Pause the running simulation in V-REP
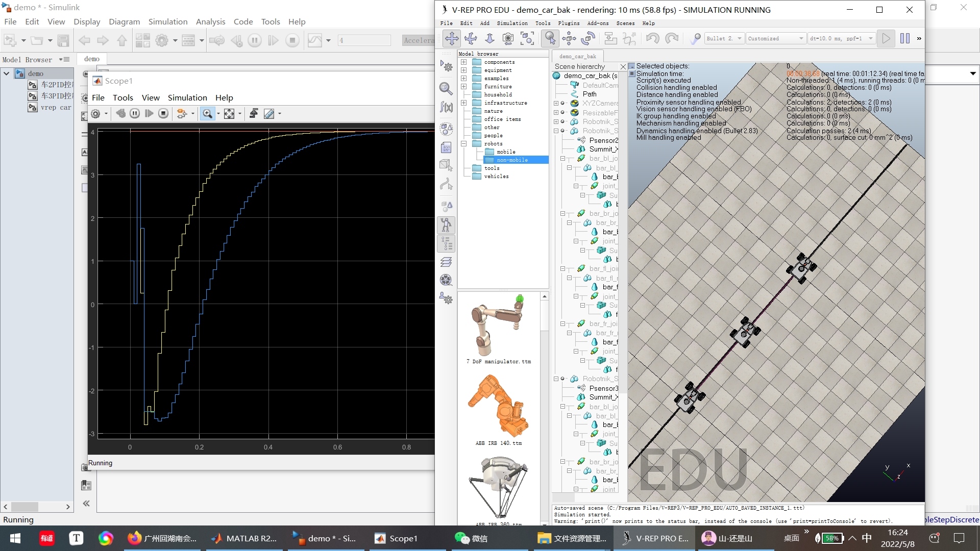This screenshot has width=980, height=551. tap(904, 38)
